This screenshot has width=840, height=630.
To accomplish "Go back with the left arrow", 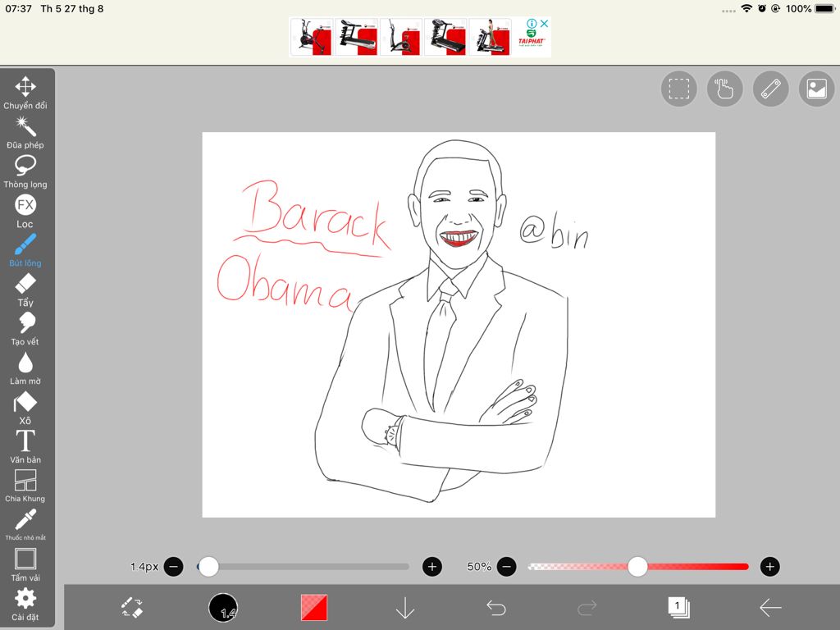I will pyautogui.click(x=770, y=608).
